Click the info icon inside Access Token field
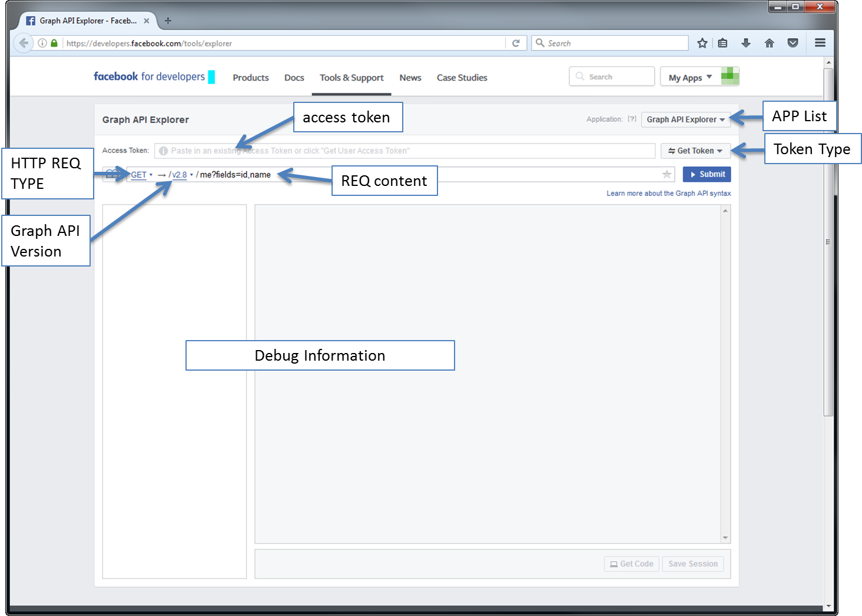 coord(164,151)
